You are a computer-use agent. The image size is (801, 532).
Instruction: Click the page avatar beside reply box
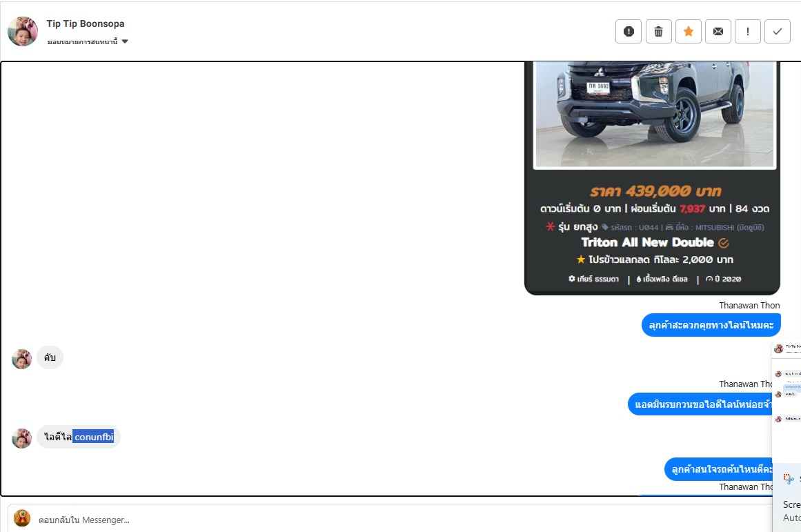22,518
